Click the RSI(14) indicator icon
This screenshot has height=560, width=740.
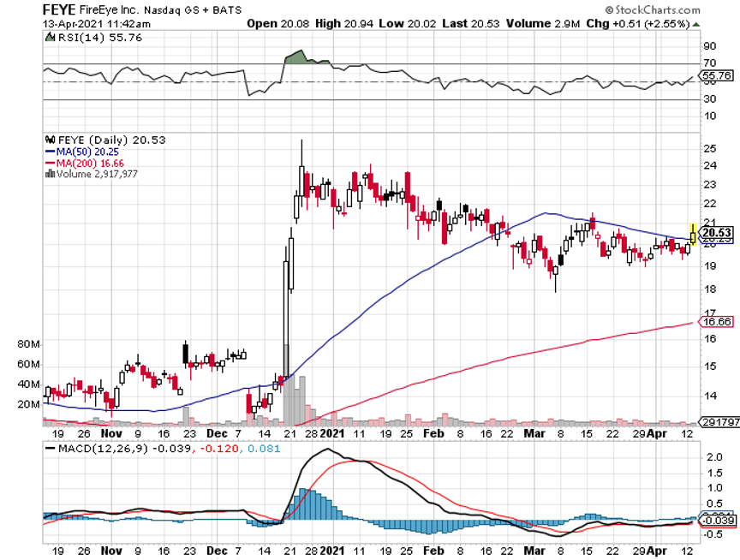click(x=50, y=37)
